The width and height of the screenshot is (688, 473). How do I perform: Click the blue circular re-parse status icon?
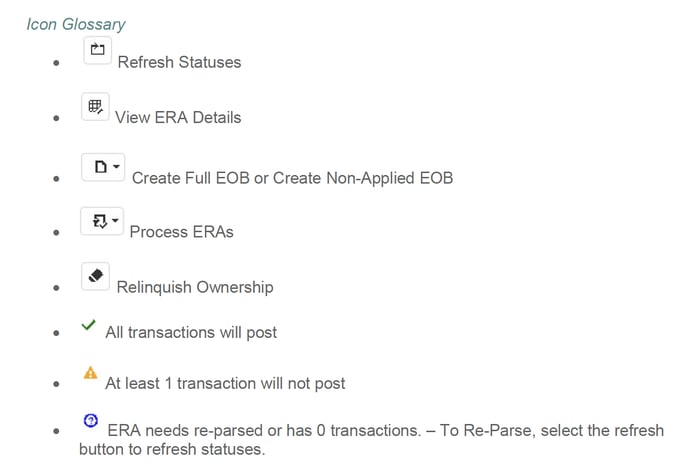pyautogui.click(x=91, y=421)
